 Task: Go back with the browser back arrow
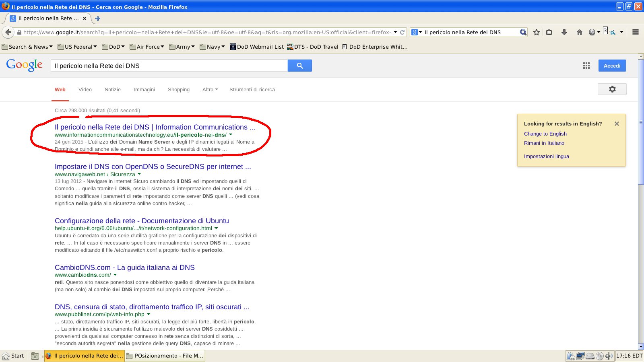pos(8,32)
